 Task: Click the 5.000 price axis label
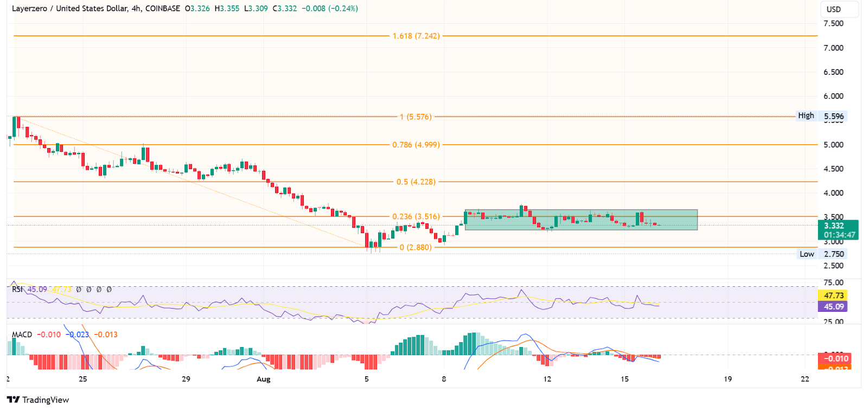pyautogui.click(x=834, y=145)
